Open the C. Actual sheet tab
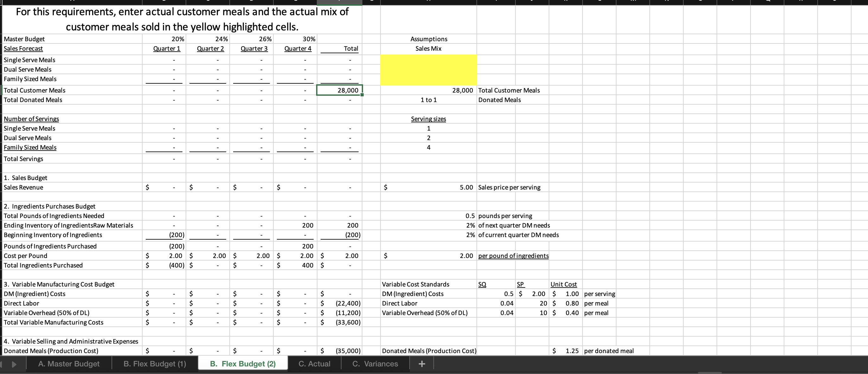 (x=314, y=364)
